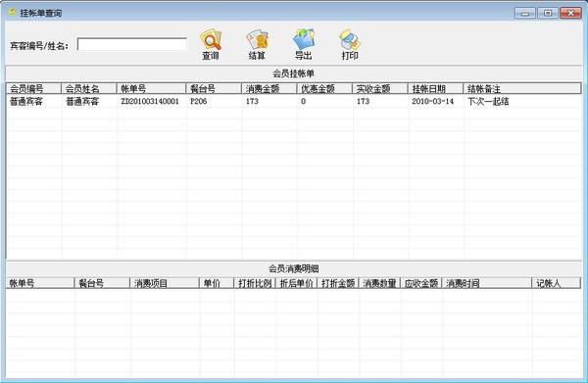The image size is (588, 383).
Task: Select bill number ZD201003140001
Action: click(x=150, y=101)
